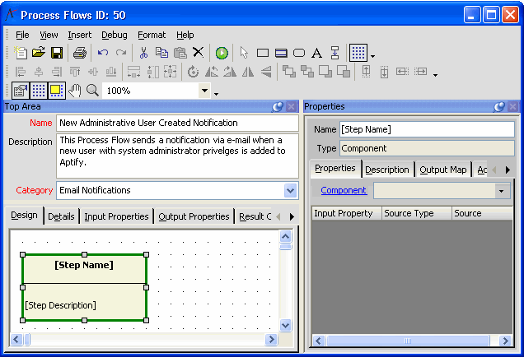The height and width of the screenshot is (360, 527).
Task: Click the Name field with notification title
Action: click(x=177, y=123)
